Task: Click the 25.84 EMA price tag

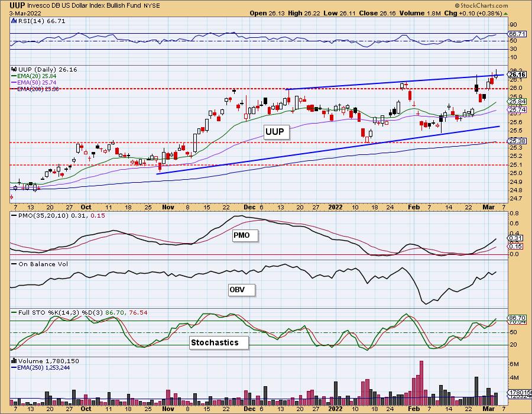Action: 517,102
